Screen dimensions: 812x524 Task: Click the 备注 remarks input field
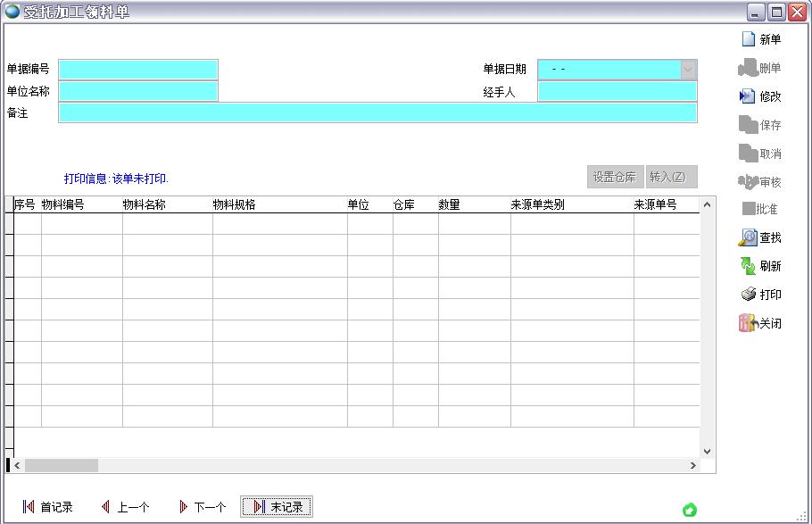point(375,114)
